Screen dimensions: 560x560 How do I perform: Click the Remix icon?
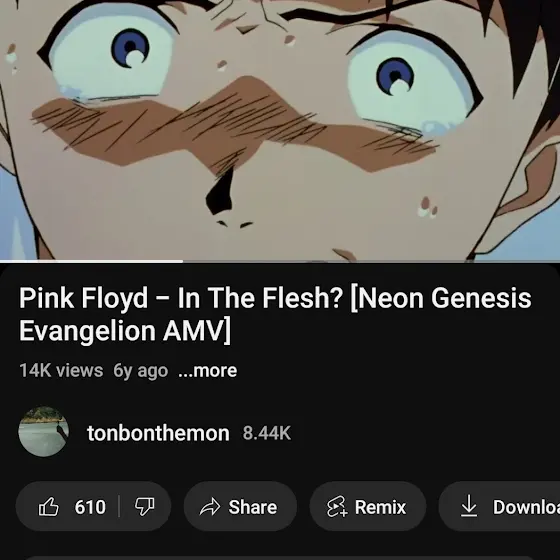[337, 506]
